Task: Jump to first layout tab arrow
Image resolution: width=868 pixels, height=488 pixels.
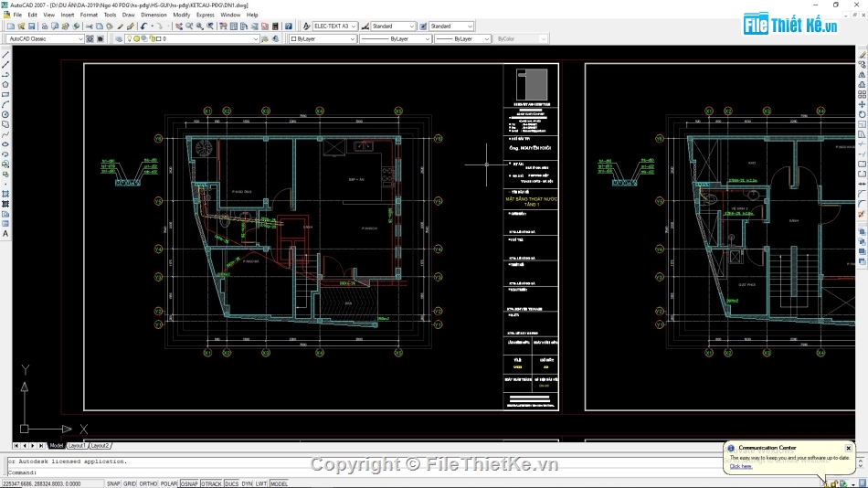Action: [x=16, y=445]
